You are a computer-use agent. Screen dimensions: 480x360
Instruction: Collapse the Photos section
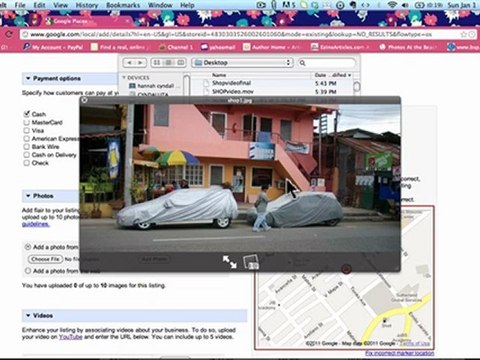pos(28,196)
